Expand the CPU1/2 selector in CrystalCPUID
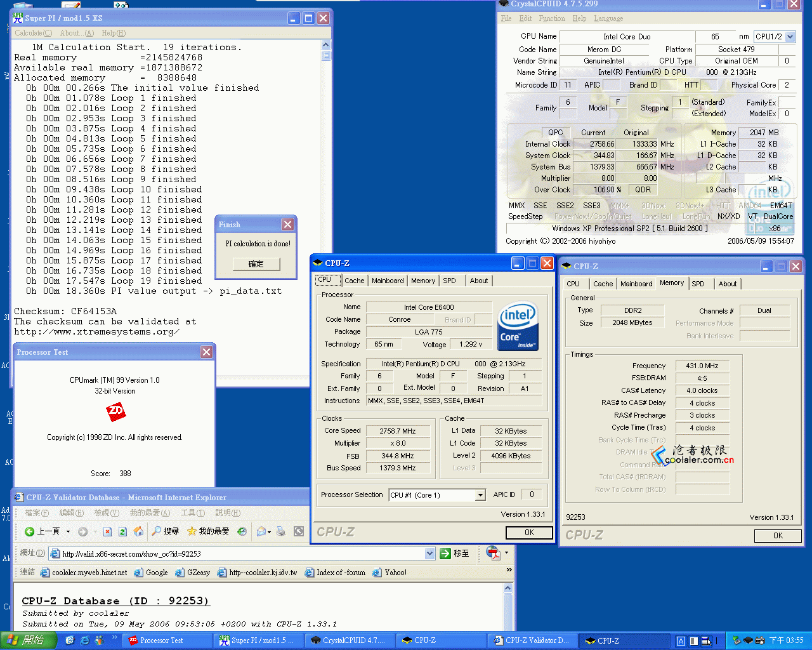The height and width of the screenshot is (650, 812). click(790, 37)
